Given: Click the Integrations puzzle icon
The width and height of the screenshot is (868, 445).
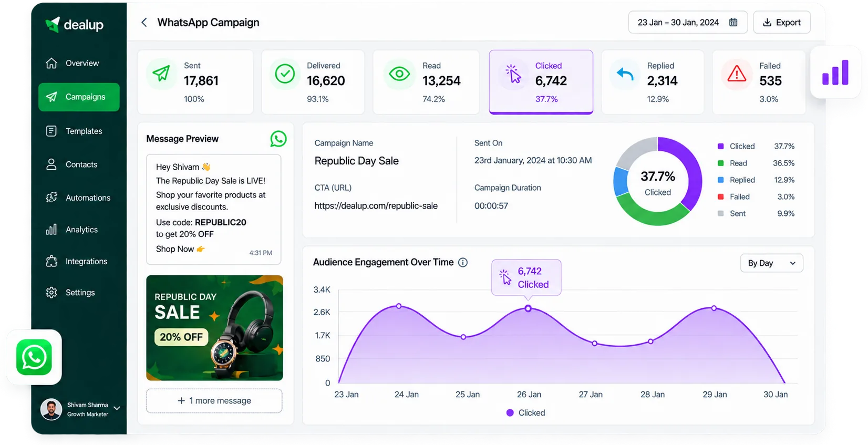Looking at the screenshot, I should [x=51, y=261].
